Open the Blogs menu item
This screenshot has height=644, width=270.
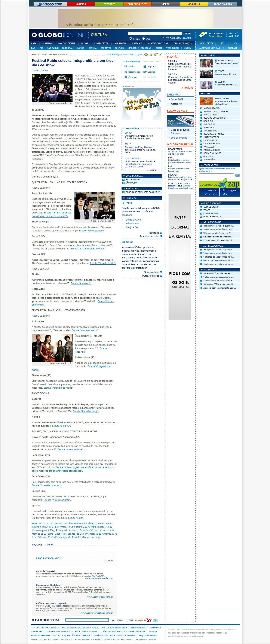(85, 43)
